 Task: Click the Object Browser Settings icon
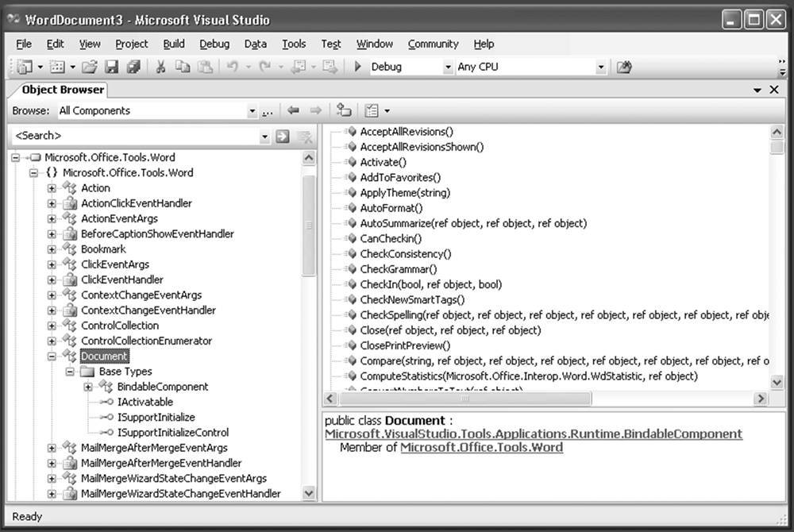(372, 110)
